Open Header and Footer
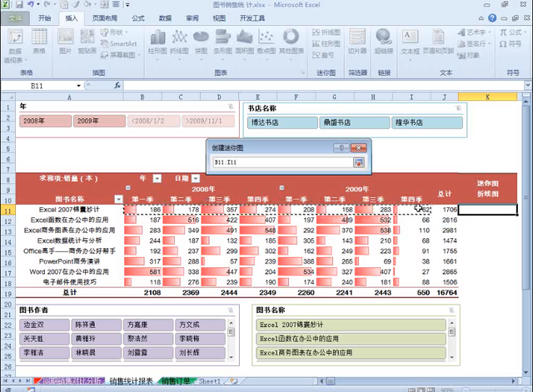 point(438,41)
